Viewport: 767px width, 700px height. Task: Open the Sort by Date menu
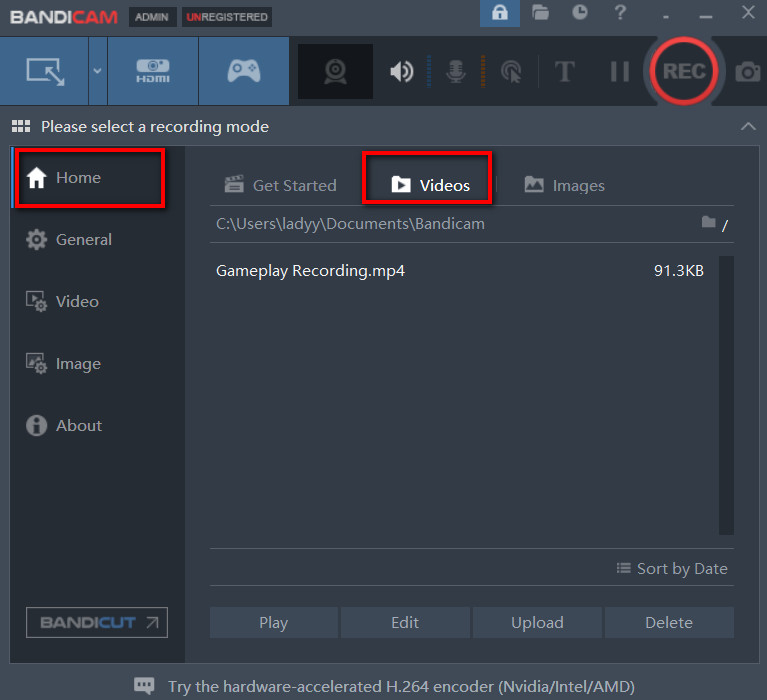(672, 568)
